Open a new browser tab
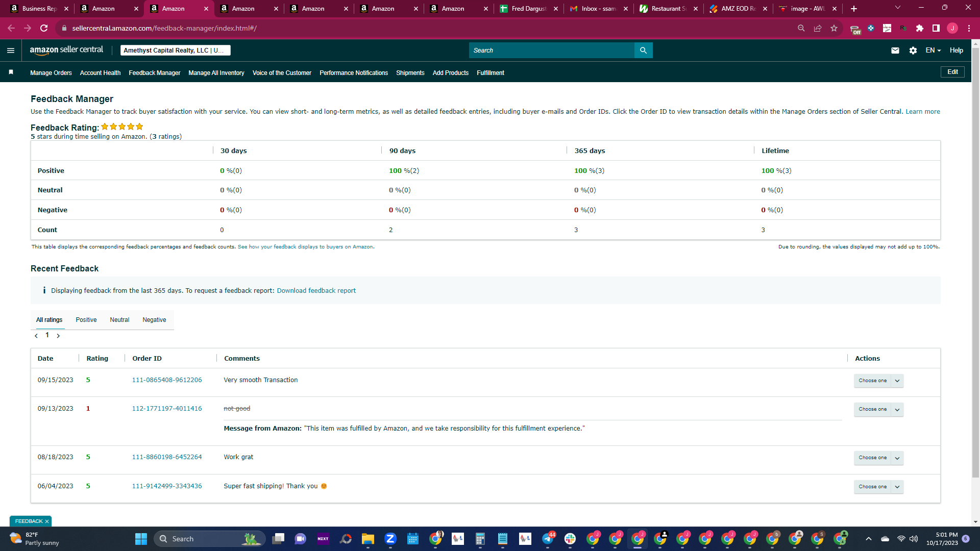 coord(854,9)
